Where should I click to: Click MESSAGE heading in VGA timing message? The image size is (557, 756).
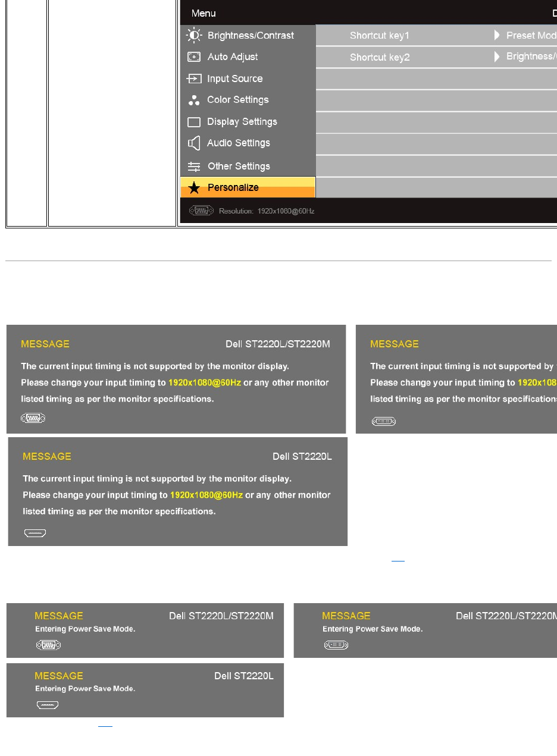click(x=45, y=344)
